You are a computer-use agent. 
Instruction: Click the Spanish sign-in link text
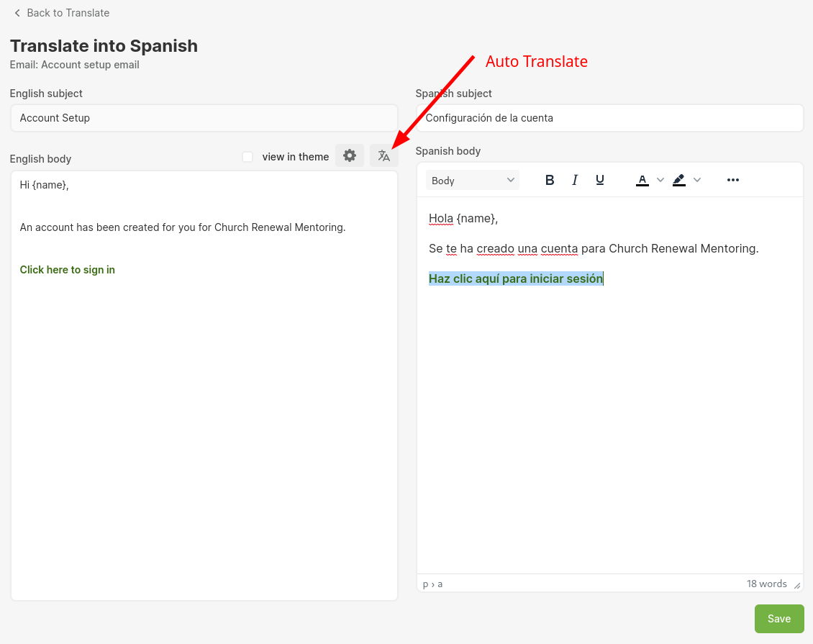tap(515, 278)
